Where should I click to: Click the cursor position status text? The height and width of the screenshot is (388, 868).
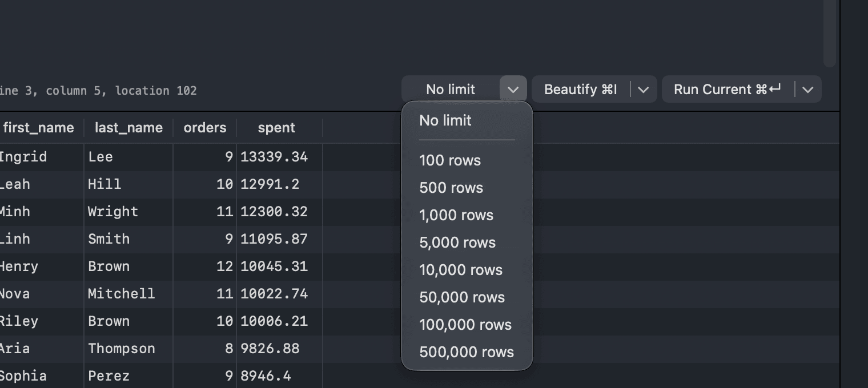pyautogui.click(x=98, y=91)
